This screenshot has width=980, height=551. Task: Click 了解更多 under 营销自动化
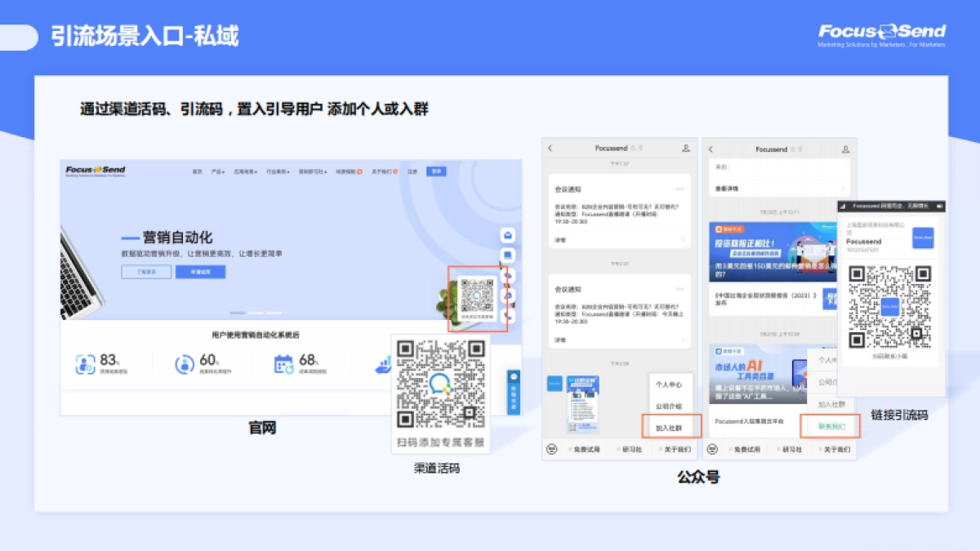pyautogui.click(x=147, y=271)
